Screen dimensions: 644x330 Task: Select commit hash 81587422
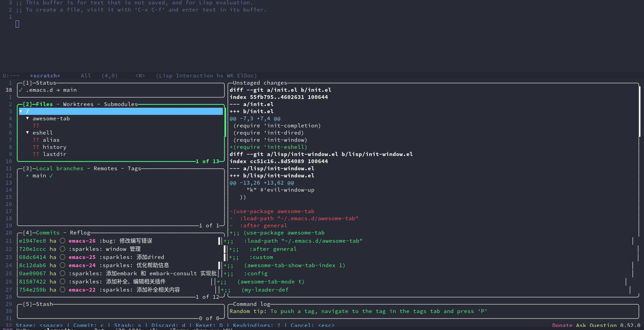[32, 281]
